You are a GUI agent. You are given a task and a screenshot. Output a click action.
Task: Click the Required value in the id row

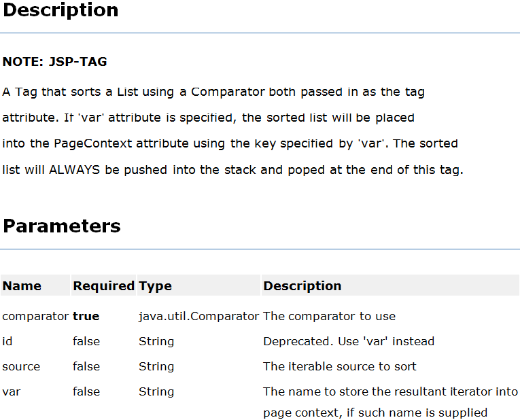click(86, 341)
